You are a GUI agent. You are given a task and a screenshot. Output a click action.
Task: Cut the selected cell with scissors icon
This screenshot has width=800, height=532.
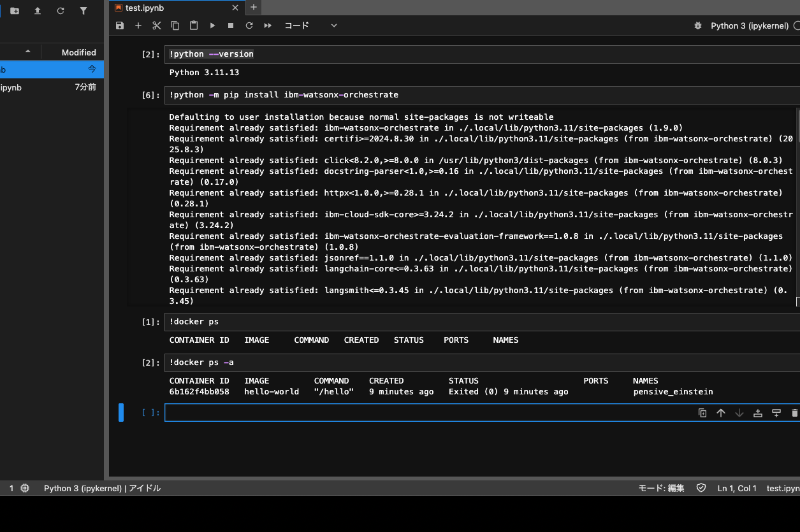(x=157, y=25)
